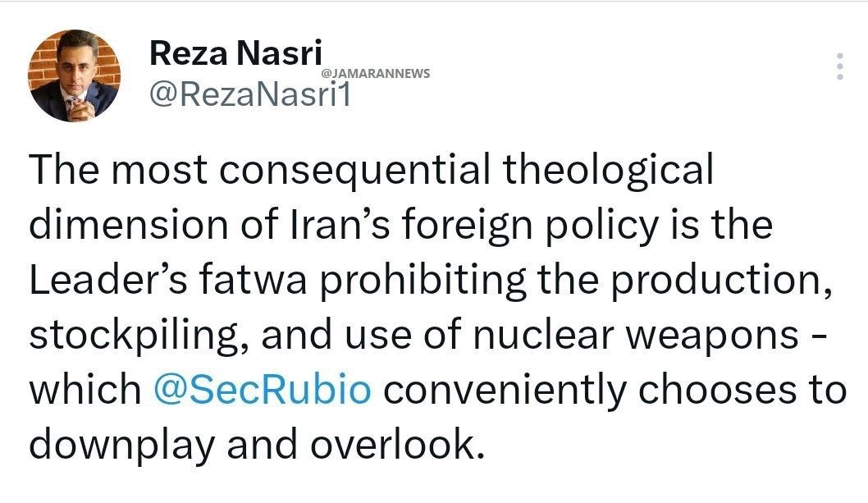Click Reza Nasri's profile photo
Image resolution: width=868 pixels, height=503 pixels.
(x=75, y=75)
